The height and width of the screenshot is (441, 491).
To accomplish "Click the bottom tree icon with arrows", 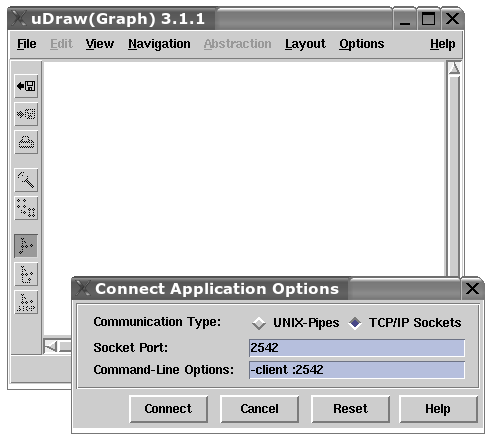I will [x=26, y=302].
